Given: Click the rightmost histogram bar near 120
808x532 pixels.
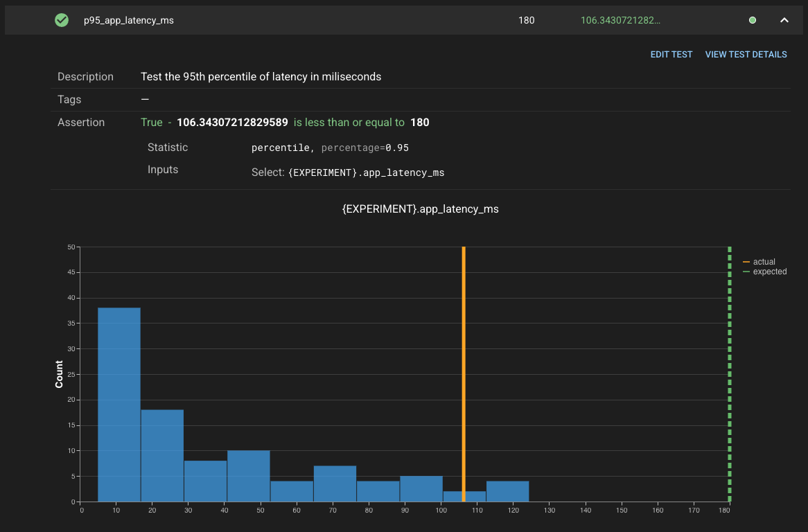Looking at the screenshot, I should (x=507, y=491).
